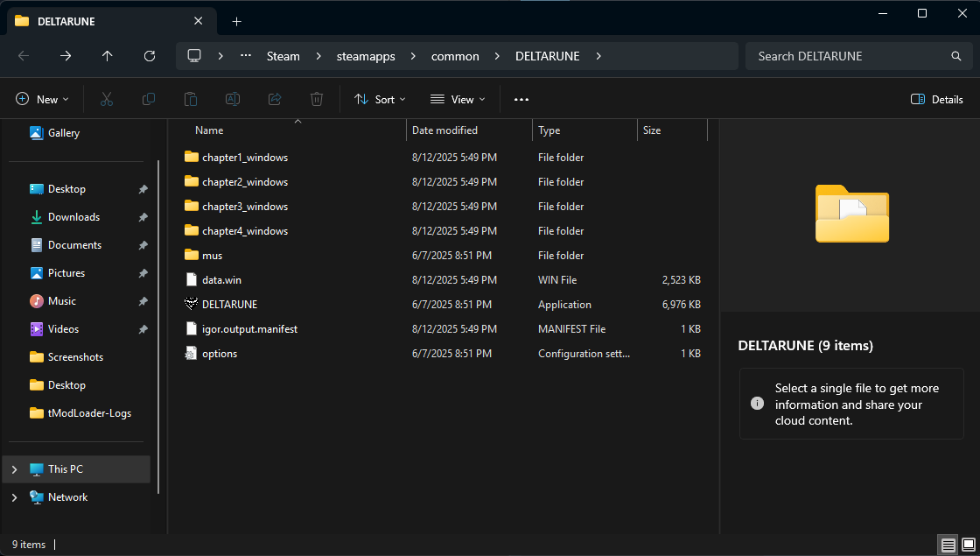Click the Rename icon in toolbar
This screenshot has width=980, height=556.
pos(233,100)
